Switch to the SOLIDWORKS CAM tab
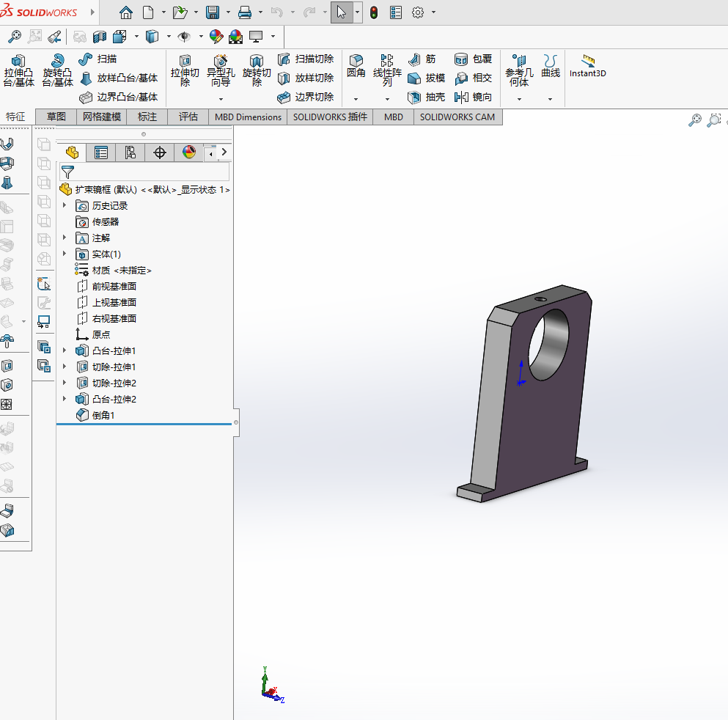This screenshot has height=720, width=728. (x=457, y=117)
